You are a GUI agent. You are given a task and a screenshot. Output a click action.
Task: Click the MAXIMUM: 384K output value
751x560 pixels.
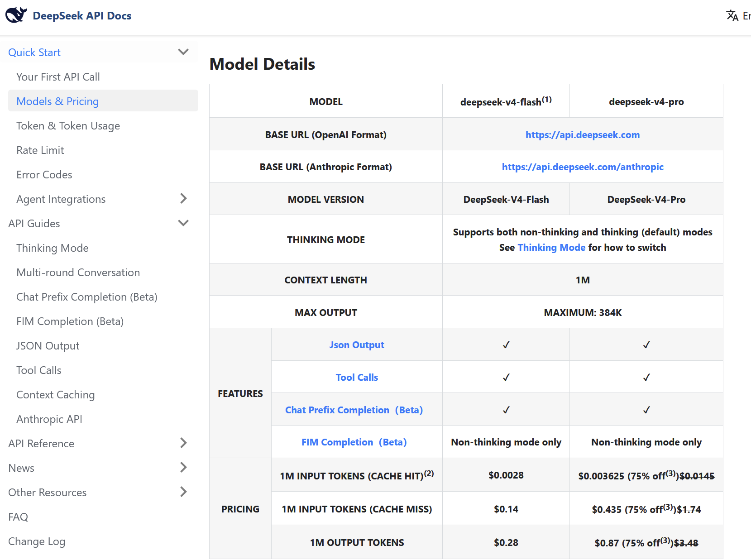coord(583,312)
